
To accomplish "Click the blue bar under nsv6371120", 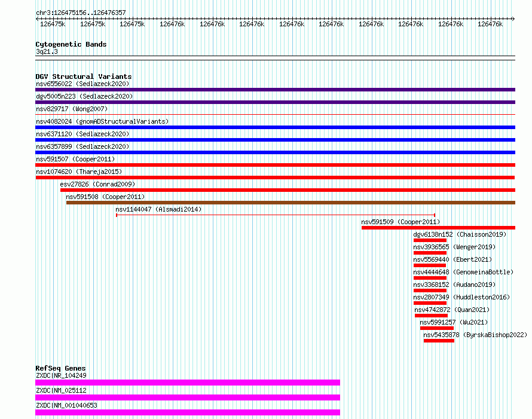I will pos(275,140).
